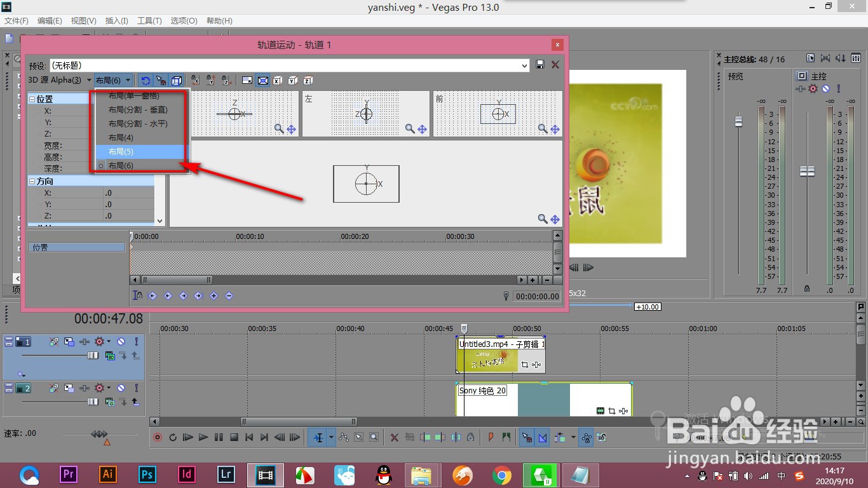The image size is (868, 488).
Task: Click the record button in transport bar
Action: pos(158,437)
